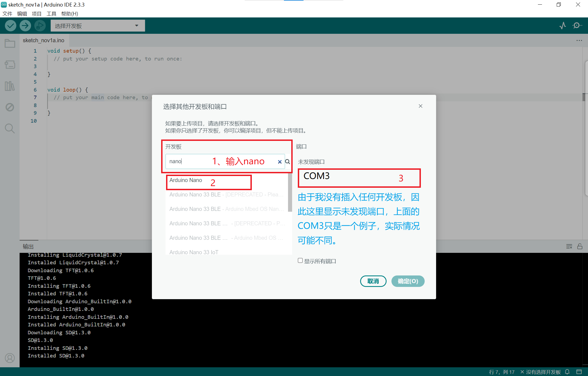Open Sketchbook folder icon in sidebar
This screenshot has height=376, width=588.
pyautogui.click(x=10, y=44)
